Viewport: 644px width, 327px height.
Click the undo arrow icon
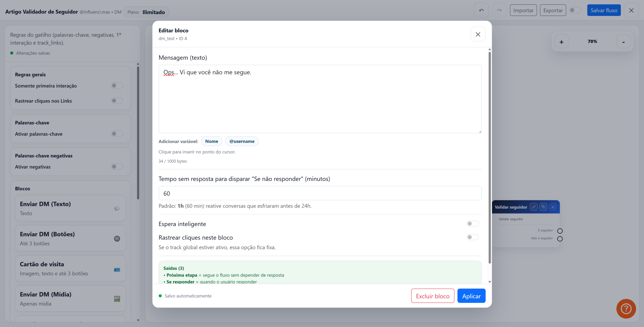point(481,10)
